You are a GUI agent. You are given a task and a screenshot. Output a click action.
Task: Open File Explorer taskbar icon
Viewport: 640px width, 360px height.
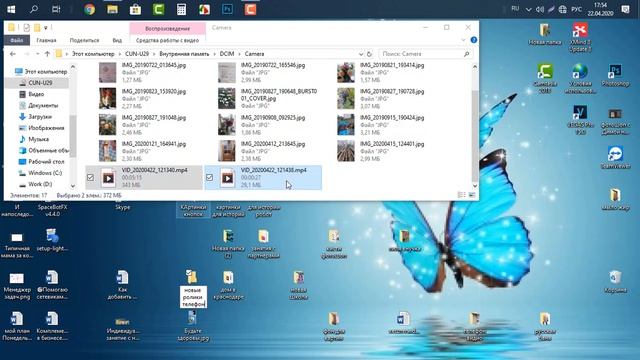click(x=112, y=9)
